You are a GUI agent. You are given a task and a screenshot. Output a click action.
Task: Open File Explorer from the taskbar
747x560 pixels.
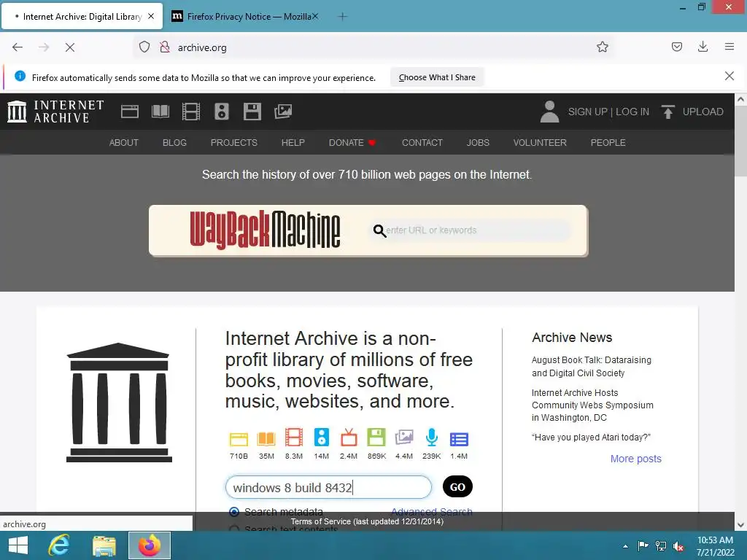click(x=104, y=545)
